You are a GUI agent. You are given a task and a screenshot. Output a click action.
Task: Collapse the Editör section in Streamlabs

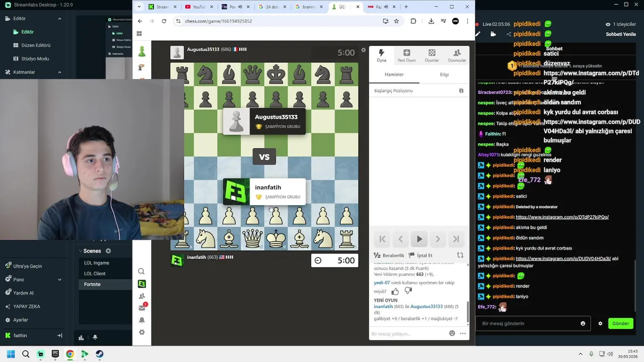click(x=59, y=19)
